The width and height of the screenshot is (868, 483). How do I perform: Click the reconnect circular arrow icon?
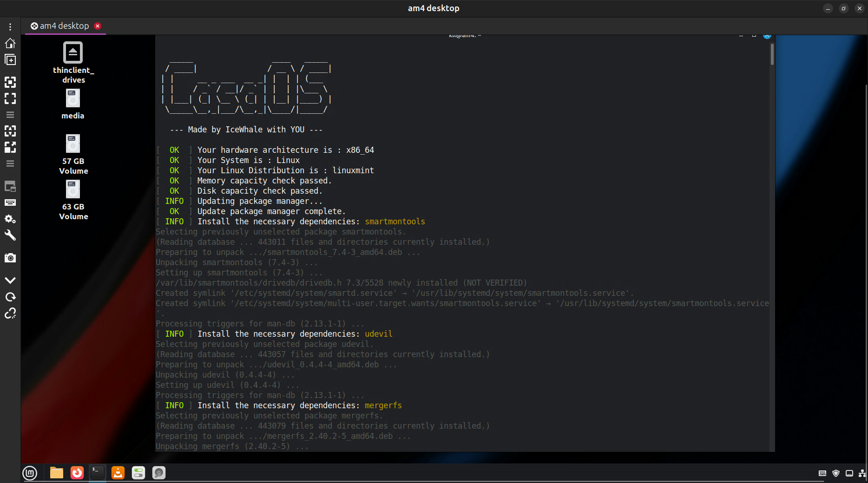(10, 297)
